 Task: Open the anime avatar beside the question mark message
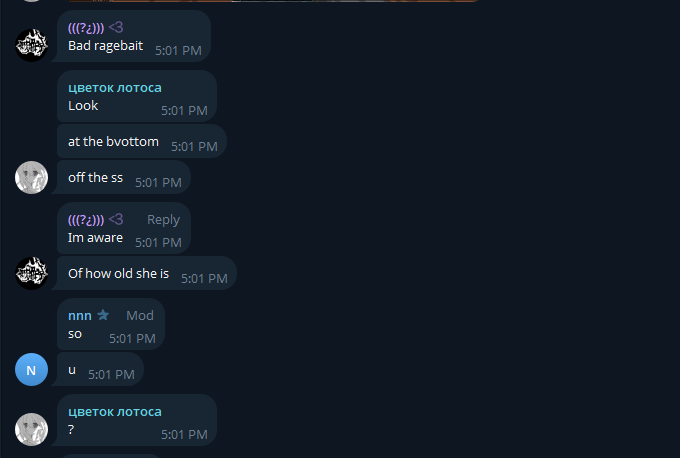pyautogui.click(x=31, y=429)
